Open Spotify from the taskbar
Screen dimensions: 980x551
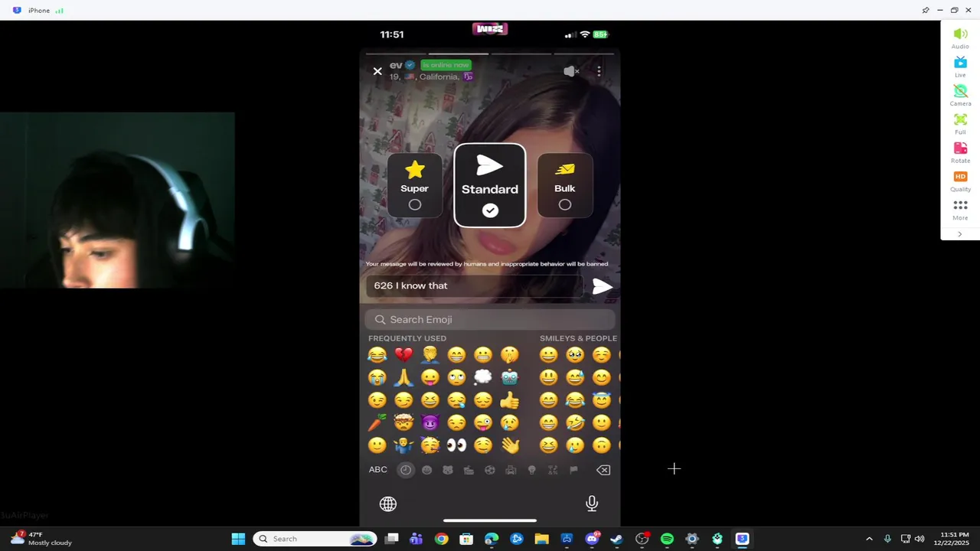(x=667, y=539)
